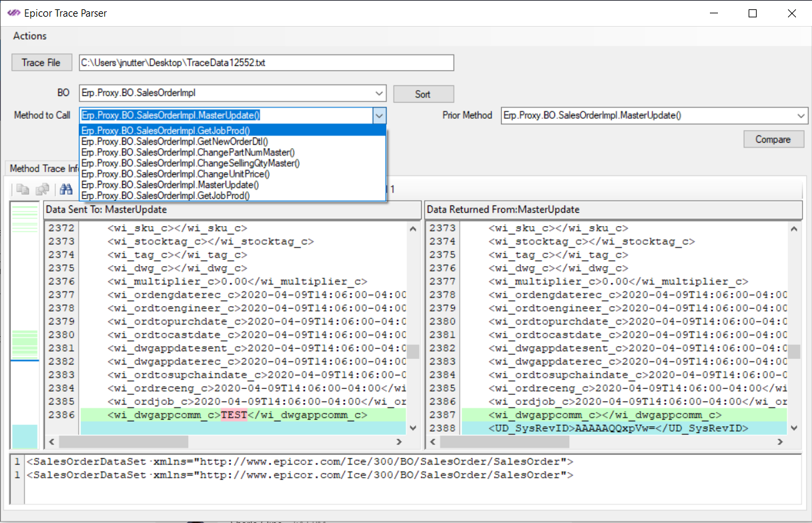
Task: Click wi_ordjob_c line 2385 in Data Sent pane
Action: pyautogui.click(x=257, y=402)
